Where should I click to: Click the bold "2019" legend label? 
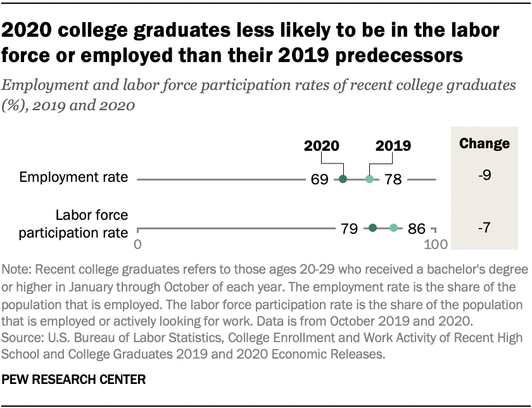393,146
